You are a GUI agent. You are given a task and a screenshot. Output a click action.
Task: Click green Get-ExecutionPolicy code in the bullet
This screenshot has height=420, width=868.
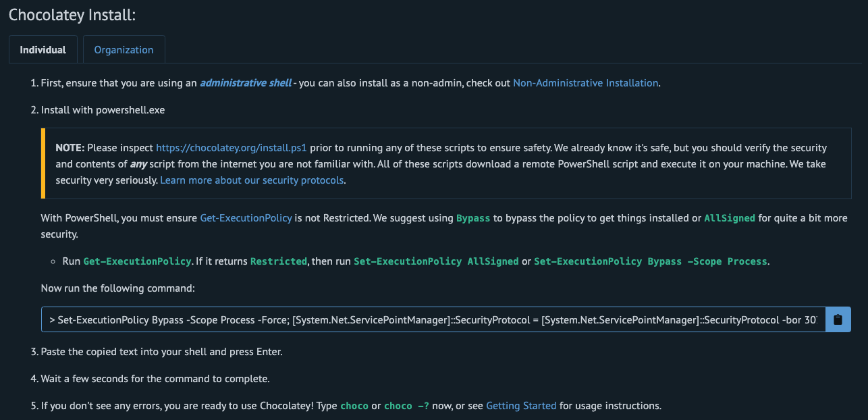[138, 261]
